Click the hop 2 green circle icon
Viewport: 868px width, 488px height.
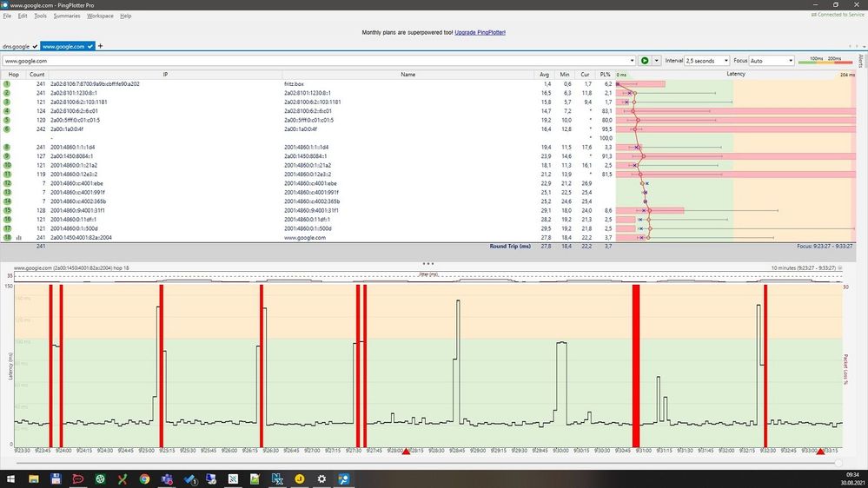[7, 93]
